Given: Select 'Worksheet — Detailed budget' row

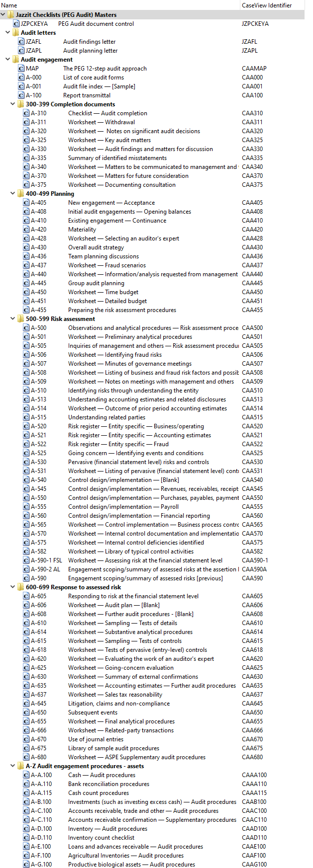Looking at the screenshot, I should pyautogui.click(x=152, y=301).
